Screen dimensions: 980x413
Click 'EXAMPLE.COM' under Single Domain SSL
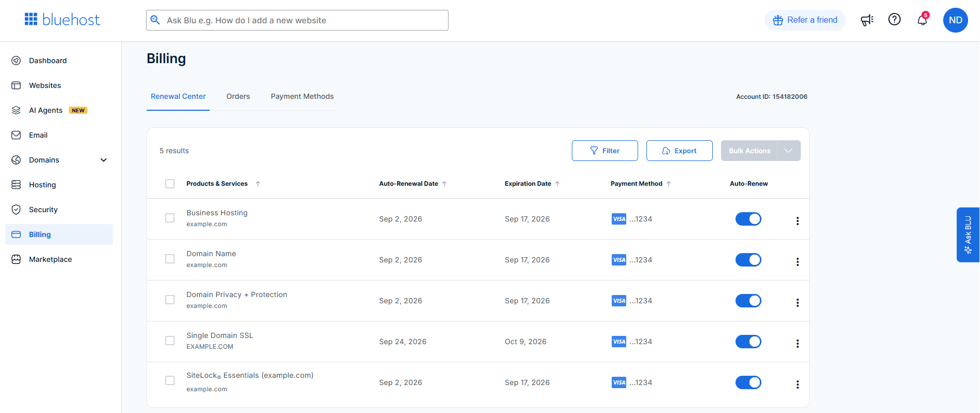pos(210,347)
